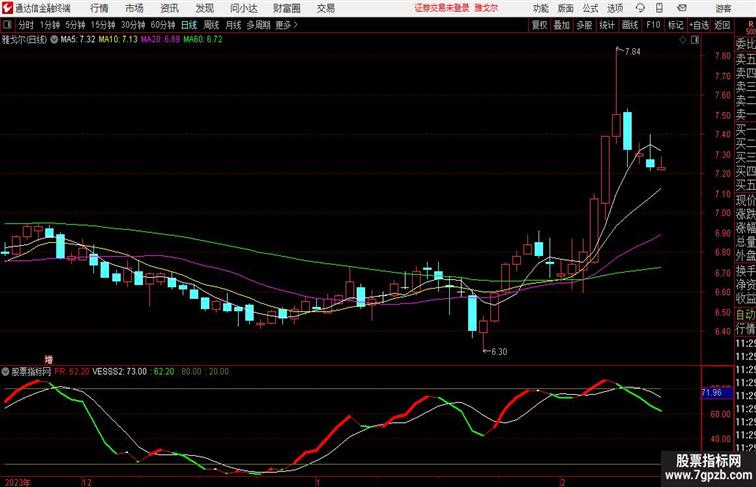Click the 自动 label in side panel

[745, 314]
